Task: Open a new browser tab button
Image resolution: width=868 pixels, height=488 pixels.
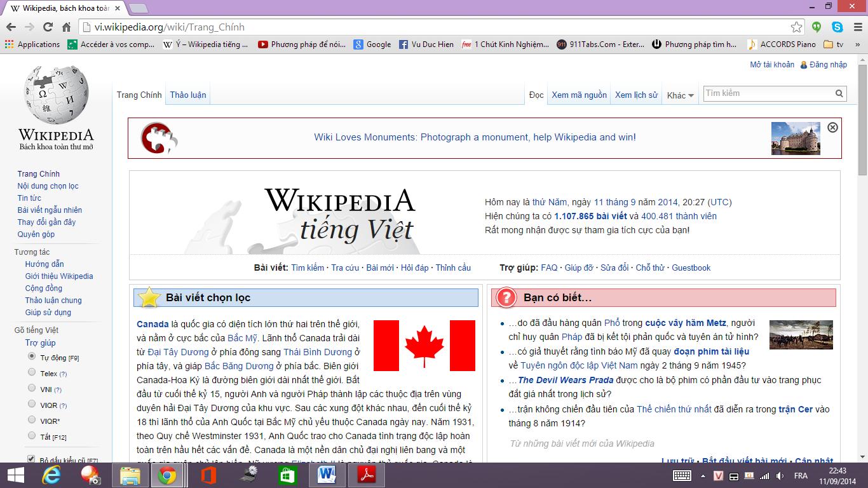Action: coord(139,8)
